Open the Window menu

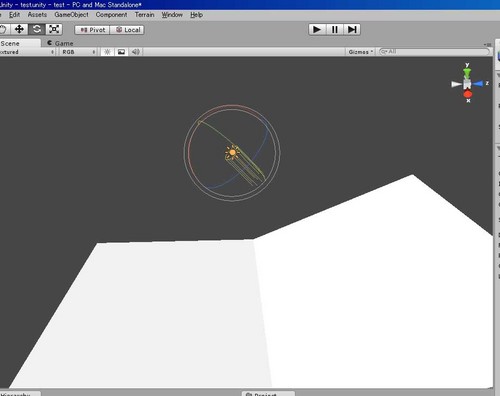point(172,15)
